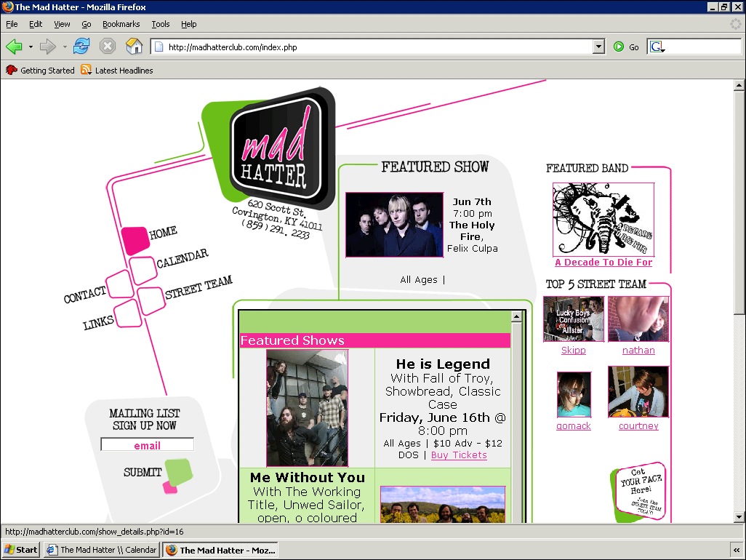Screen dimensions: 746x560
Task: Click the address bar URL field
Action: (378, 47)
